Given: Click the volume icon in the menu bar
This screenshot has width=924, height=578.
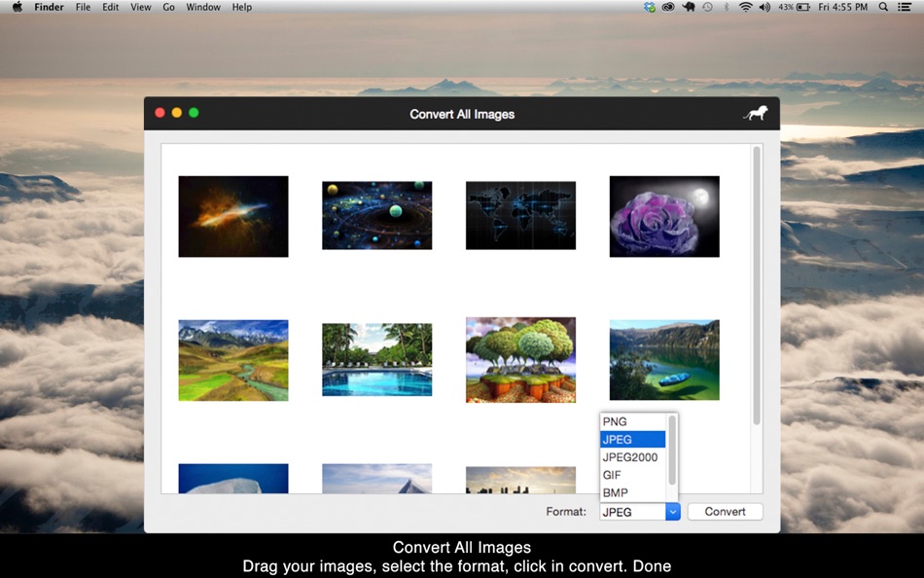Looking at the screenshot, I should [x=764, y=7].
